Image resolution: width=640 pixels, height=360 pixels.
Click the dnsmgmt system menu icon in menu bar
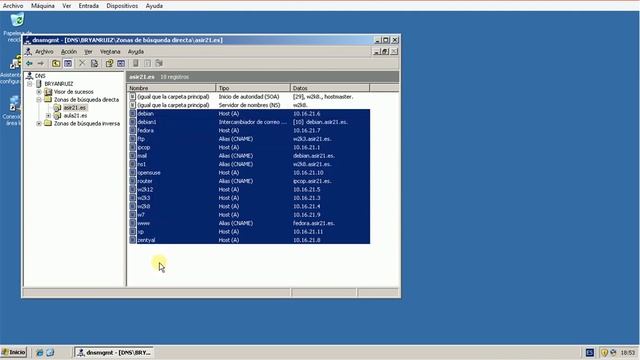pyautogui.click(x=28, y=52)
